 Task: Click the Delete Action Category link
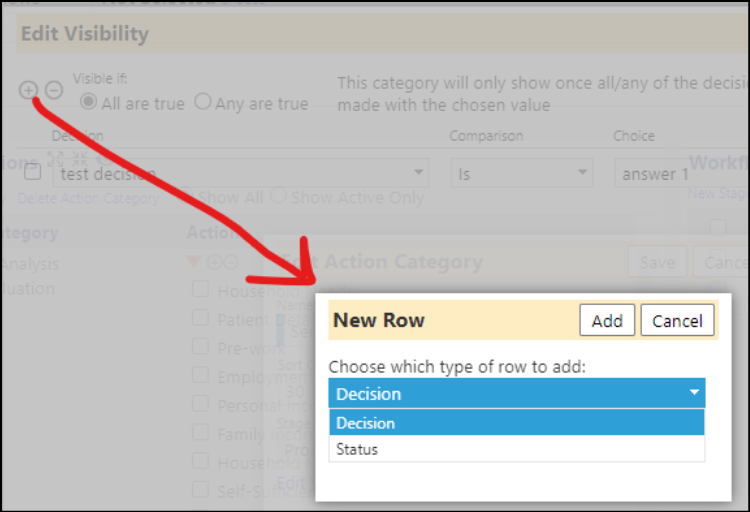(x=88, y=198)
